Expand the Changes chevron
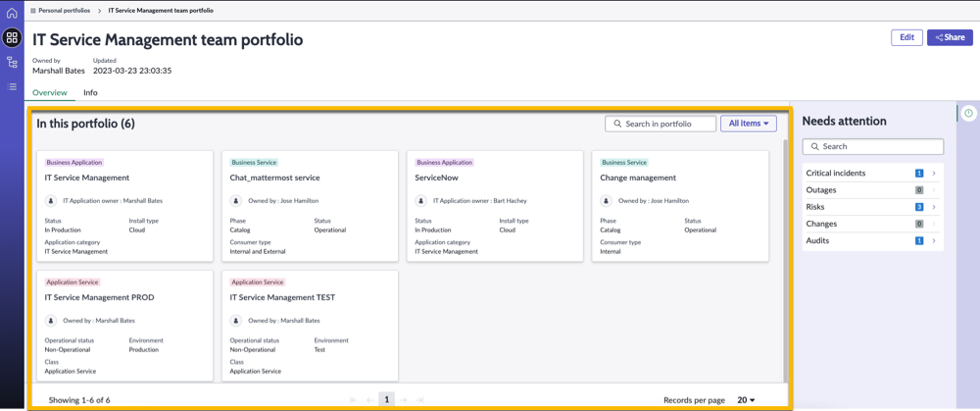The height and width of the screenshot is (411, 980). pos(934,224)
